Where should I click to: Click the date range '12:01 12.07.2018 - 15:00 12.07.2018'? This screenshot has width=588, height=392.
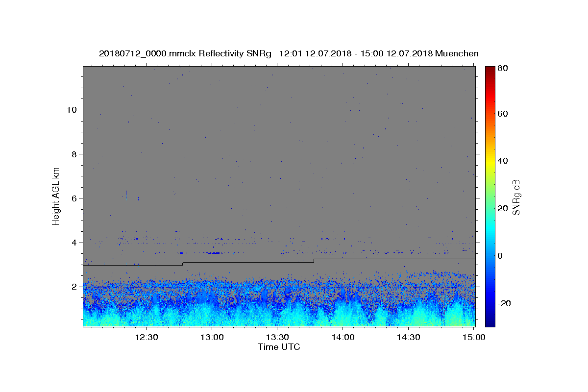click(355, 53)
